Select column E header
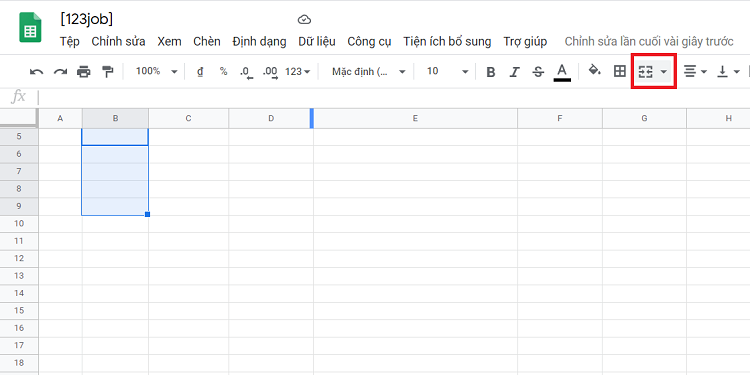 pos(415,118)
